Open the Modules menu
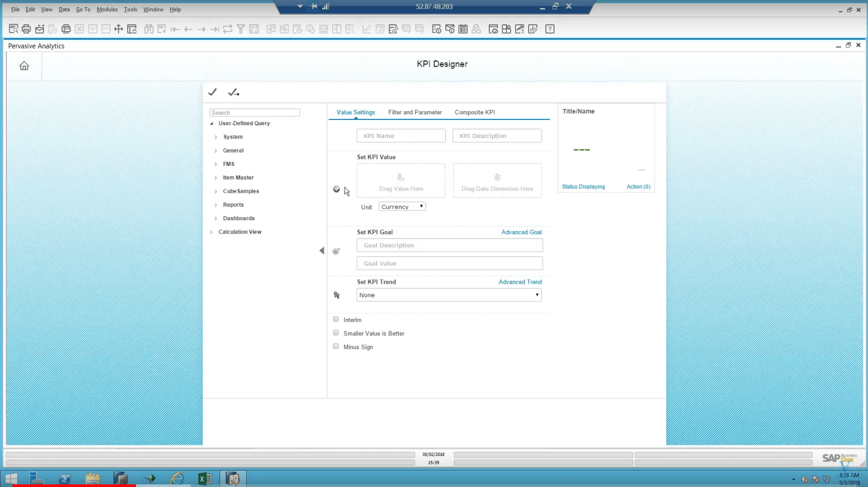This screenshot has width=868, height=487. pyautogui.click(x=107, y=9)
